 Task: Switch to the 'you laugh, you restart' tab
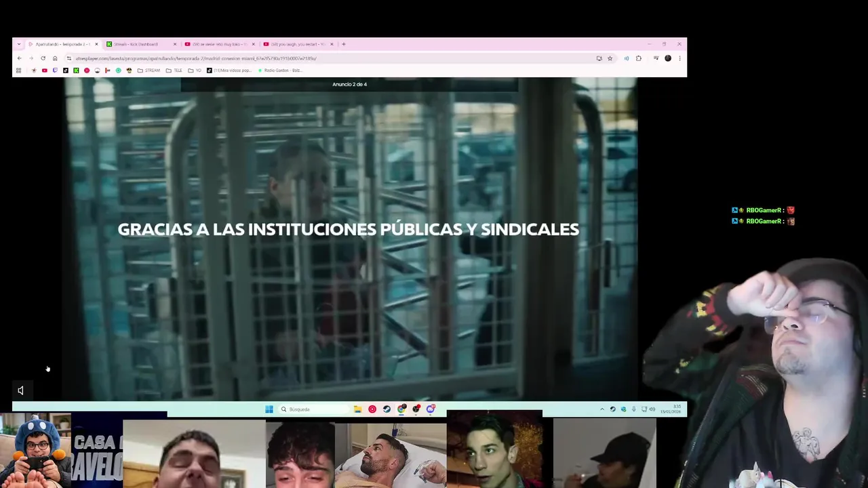coord(297,44)
